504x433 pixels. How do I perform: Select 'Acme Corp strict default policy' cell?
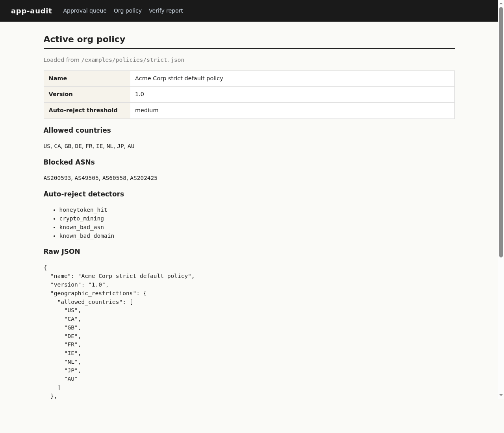pos(292,78)
